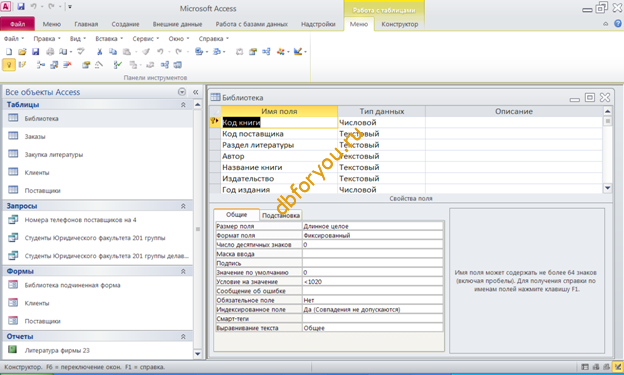Click the Format Painter brush icon
624x375 pixels.
pos(146,52)
